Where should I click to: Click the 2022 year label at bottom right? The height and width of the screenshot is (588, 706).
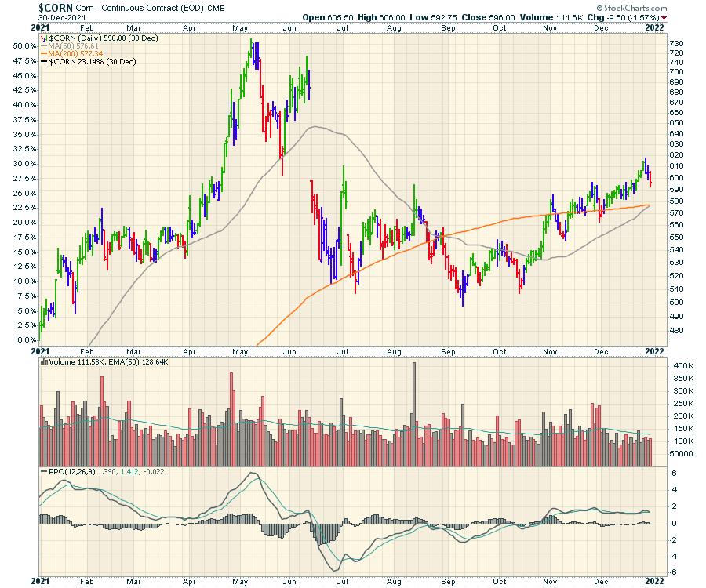point(653,580)
